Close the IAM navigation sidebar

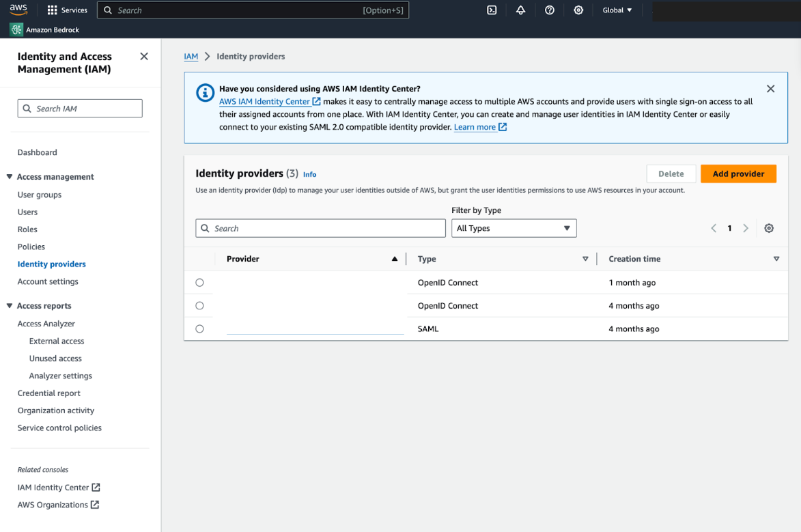point(144,56)
